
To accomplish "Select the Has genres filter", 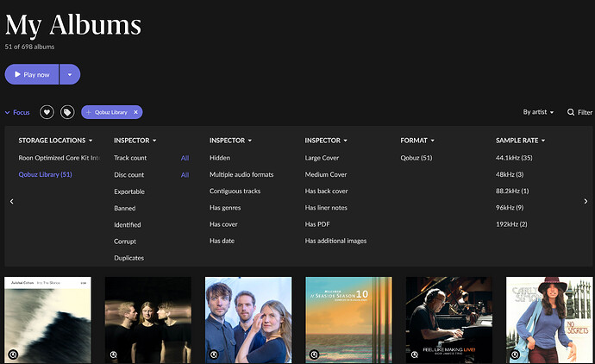I will 225,208.
